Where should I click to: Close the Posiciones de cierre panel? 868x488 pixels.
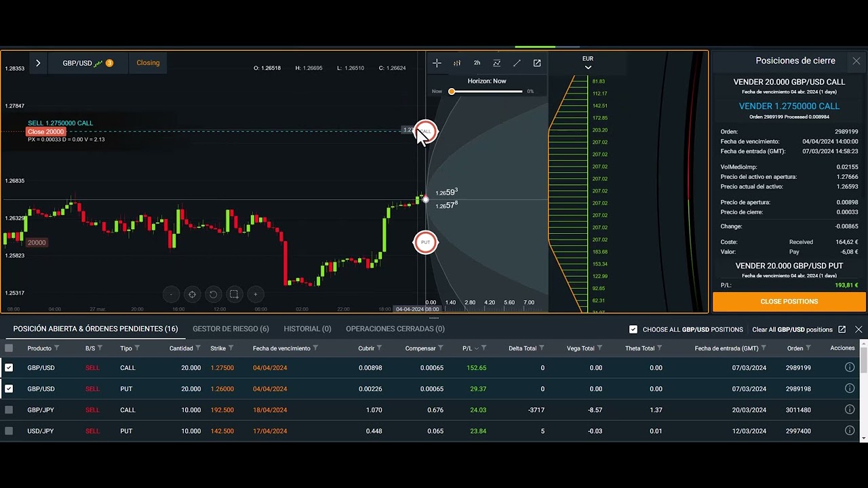[856, 61]
